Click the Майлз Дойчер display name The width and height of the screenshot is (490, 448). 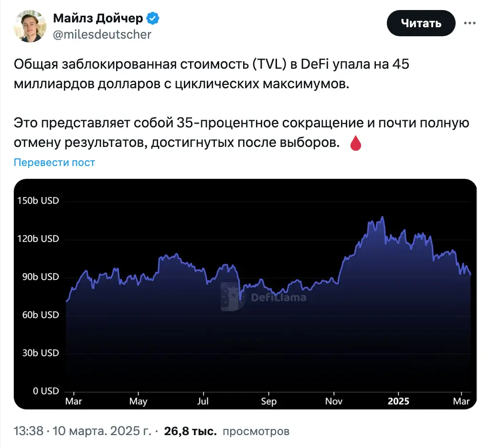point(98,18)
